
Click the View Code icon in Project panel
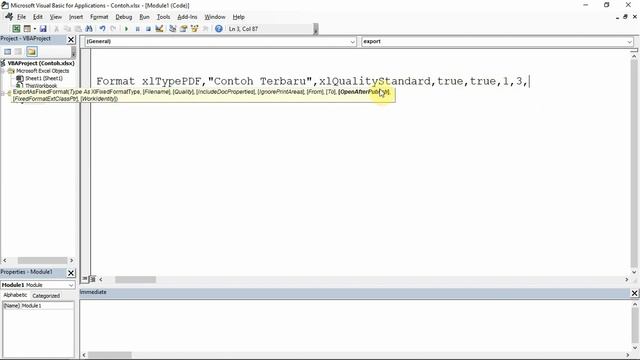pyautogui.click(x=7, y=51)
